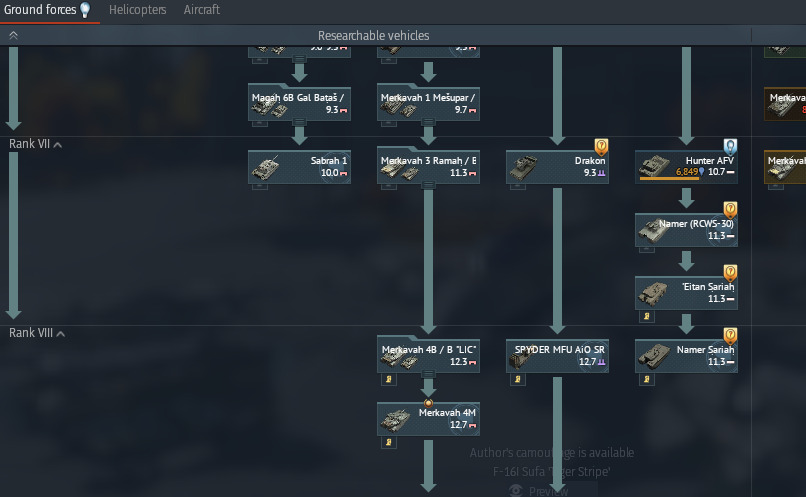806x497 pixels.
Task: Click the orange marker atop Merkavah 4M card
Action: coord(428,403)
